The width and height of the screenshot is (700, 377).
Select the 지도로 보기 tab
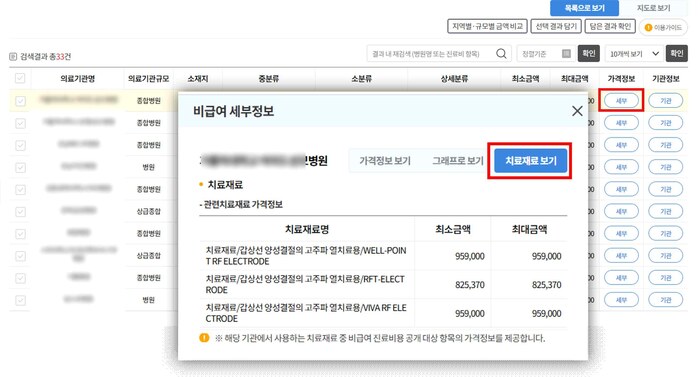coord(653,8)
